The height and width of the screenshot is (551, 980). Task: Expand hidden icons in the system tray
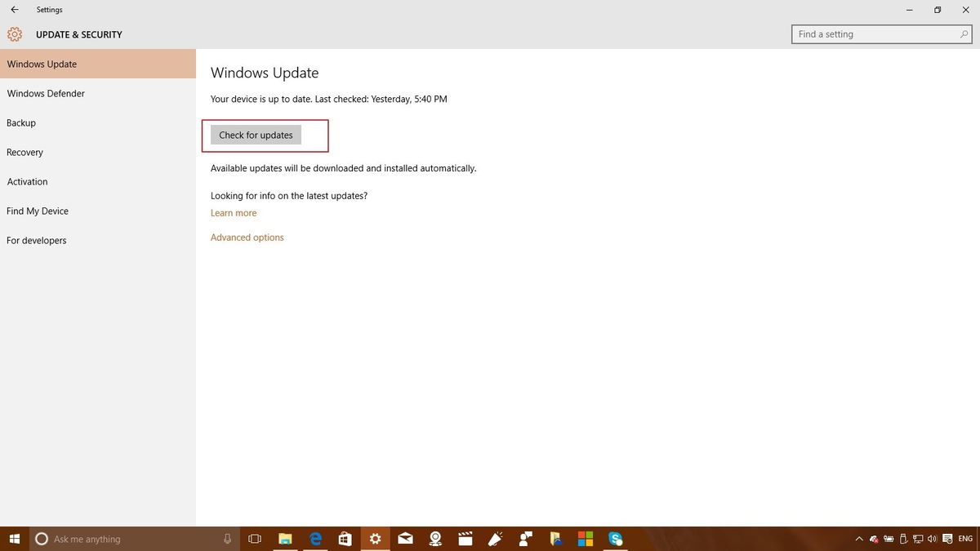(x=859, y=539)
